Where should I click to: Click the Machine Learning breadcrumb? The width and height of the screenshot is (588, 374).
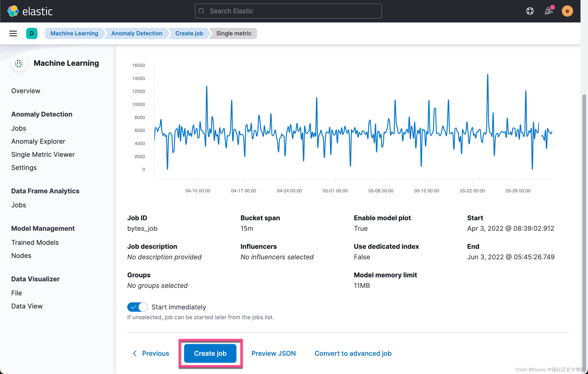pos(74,33)
